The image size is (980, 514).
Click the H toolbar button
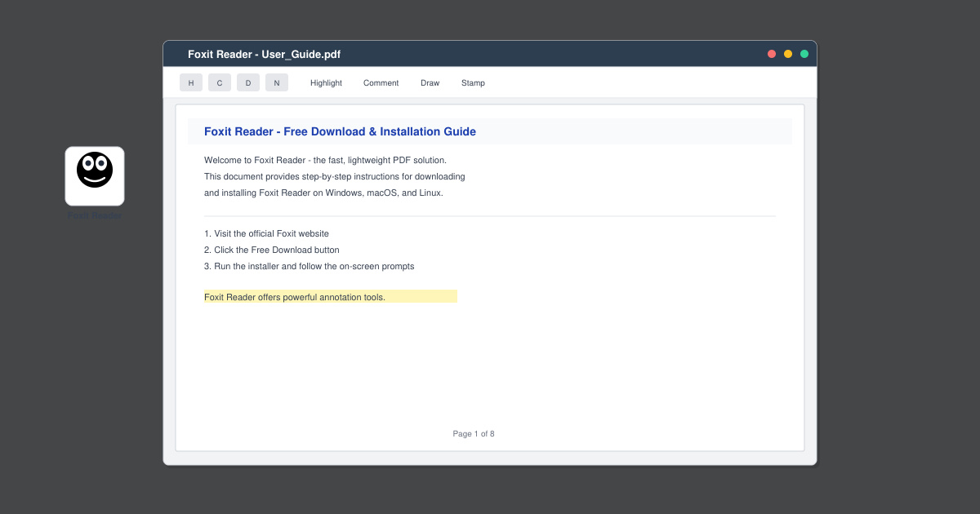191,82
